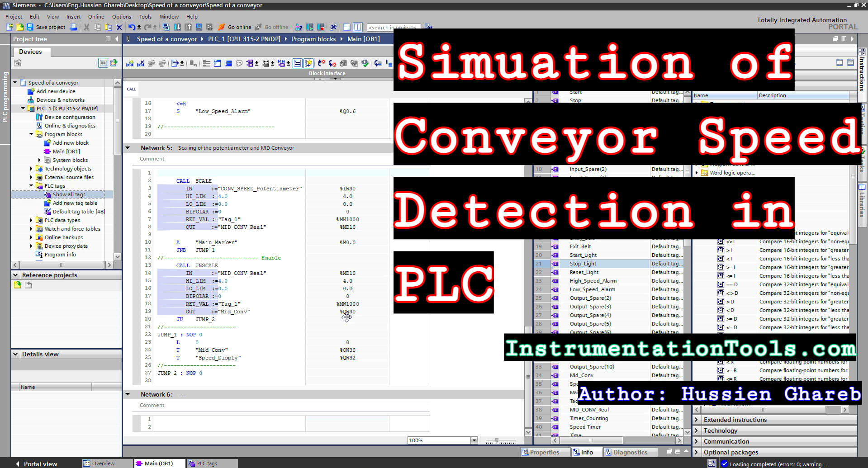
Task: Toggle the favorites star display in editor
Action: point(309,63)
